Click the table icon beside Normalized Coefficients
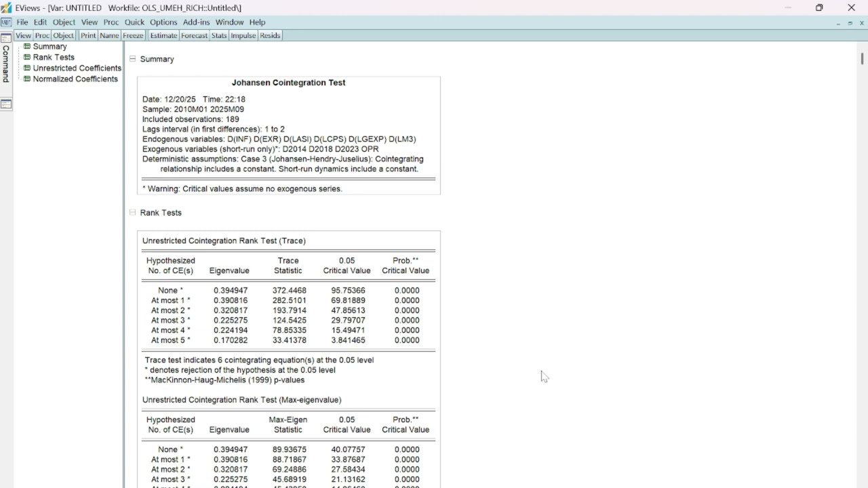The width and height of the screenshot is (868, 488). (27, 79)
